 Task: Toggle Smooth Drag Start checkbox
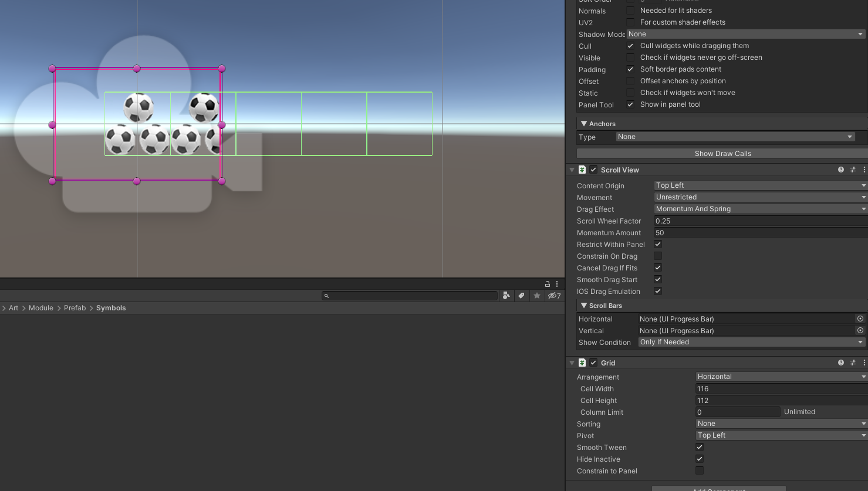[658, 279]
